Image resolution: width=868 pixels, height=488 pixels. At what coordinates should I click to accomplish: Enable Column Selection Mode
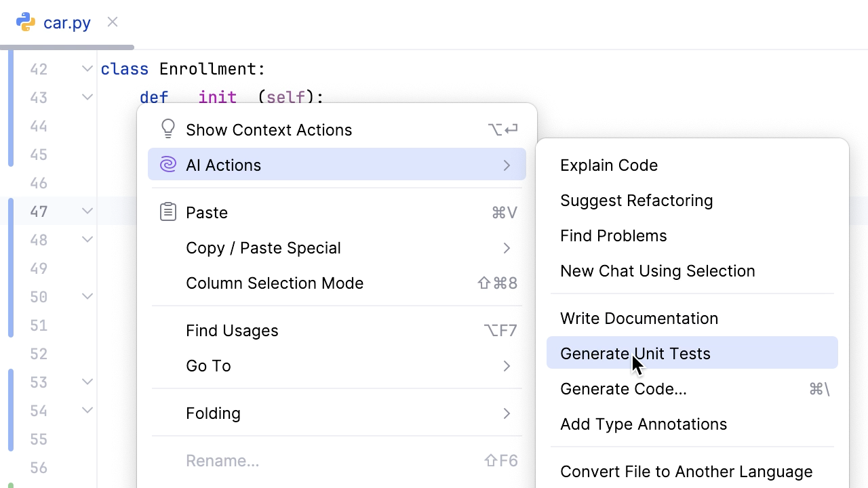click(275, 283)
